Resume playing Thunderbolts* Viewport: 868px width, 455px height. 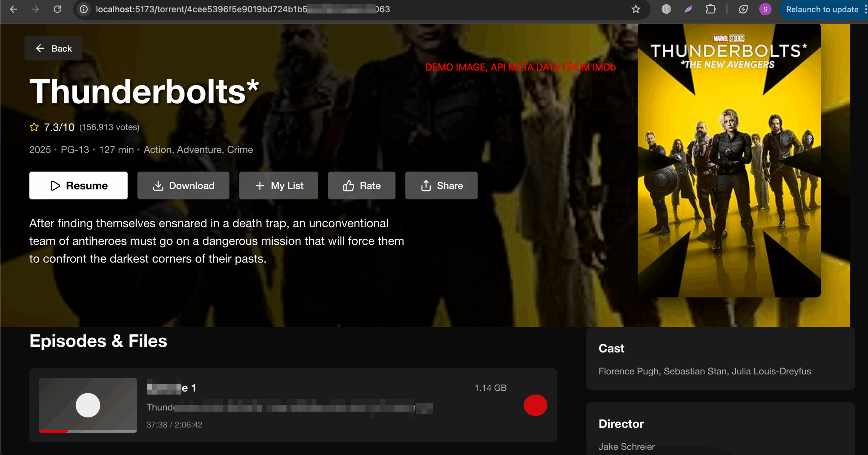pos(78,185)
